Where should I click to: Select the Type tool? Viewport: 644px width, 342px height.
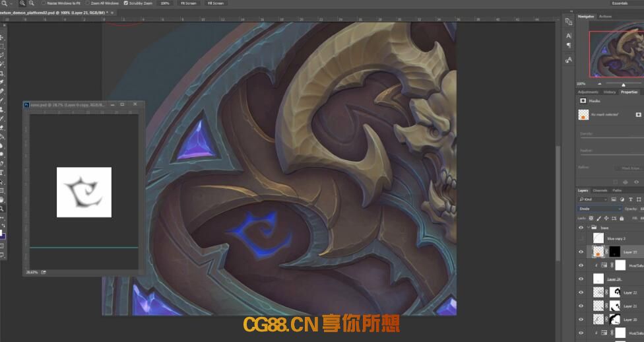[x=2, y=172]
